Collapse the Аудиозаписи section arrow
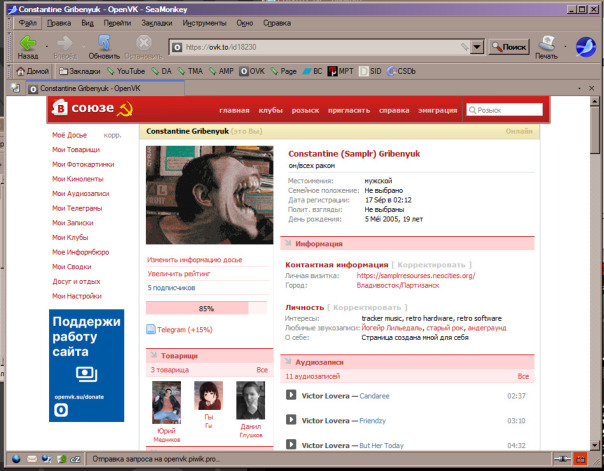 (288, 361)
